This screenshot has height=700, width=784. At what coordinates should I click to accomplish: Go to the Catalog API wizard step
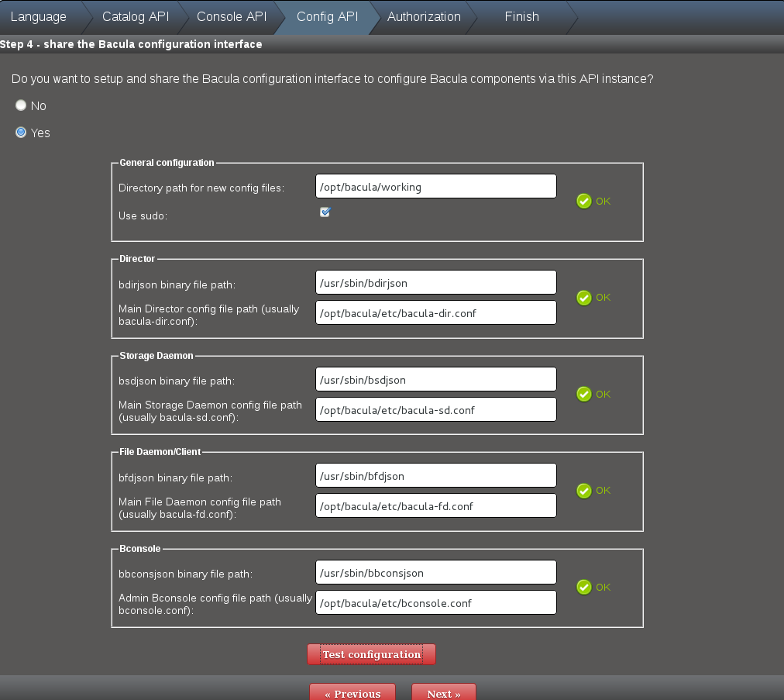click(136, 16)
